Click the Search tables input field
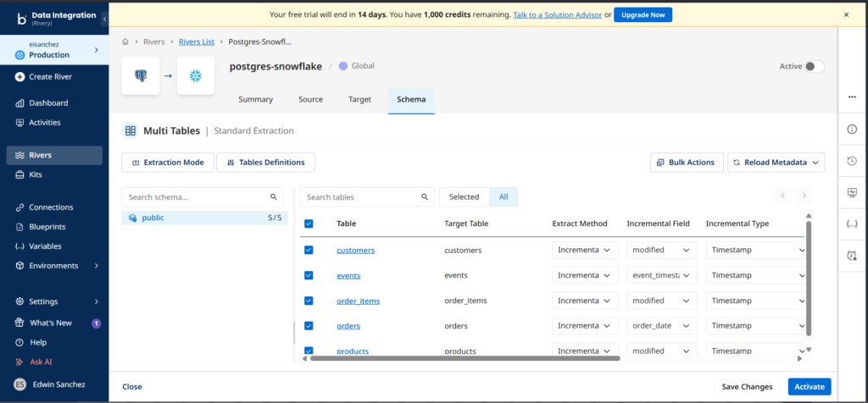The image size is (868, 403). (x=368, y=196)
